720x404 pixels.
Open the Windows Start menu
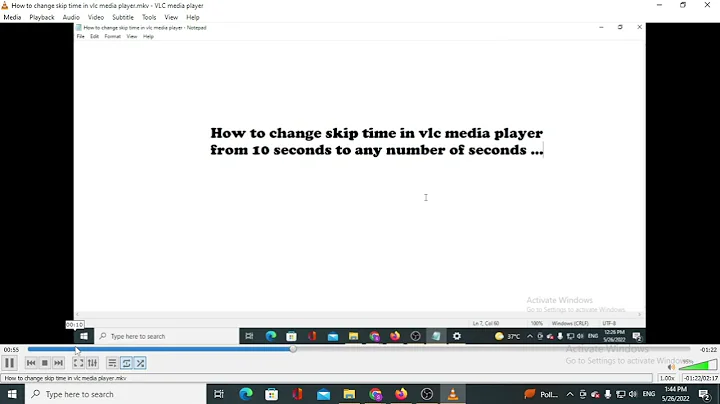click(x=12, y=394)
